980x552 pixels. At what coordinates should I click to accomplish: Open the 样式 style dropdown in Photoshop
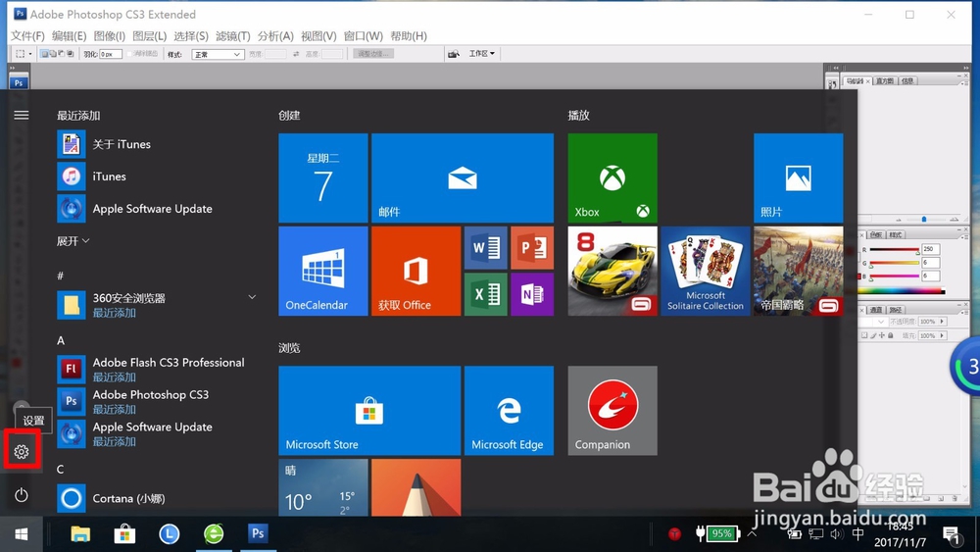click(x=218, y=54)
